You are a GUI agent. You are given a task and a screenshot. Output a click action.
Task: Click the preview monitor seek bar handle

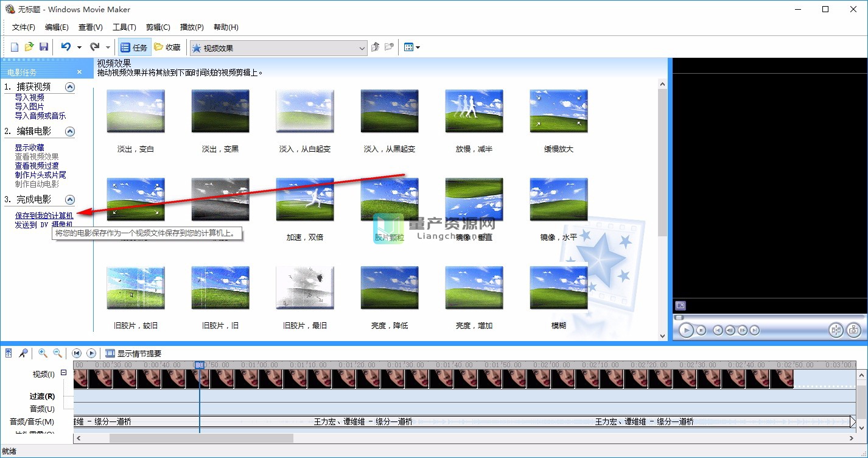679,317
